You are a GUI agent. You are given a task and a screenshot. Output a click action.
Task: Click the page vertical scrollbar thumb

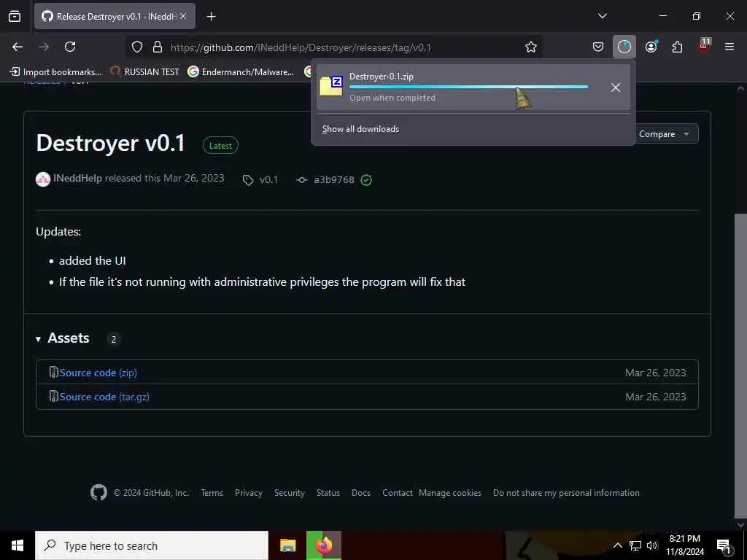pos(740,366)
